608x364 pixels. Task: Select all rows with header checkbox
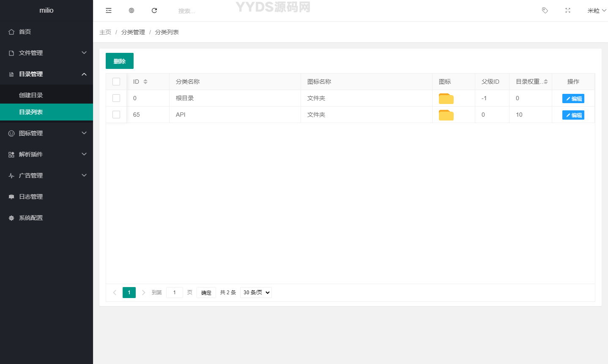(116, 82)
